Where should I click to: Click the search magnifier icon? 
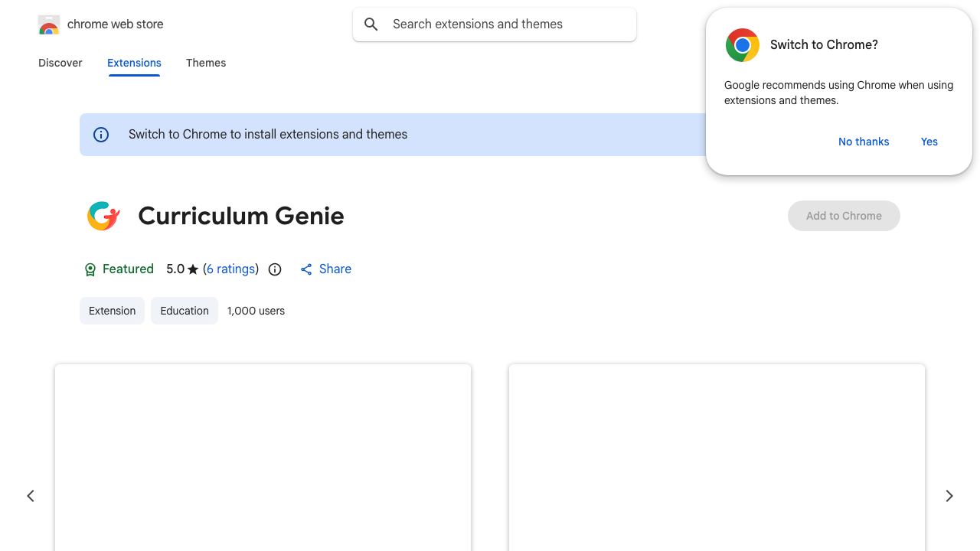tap(371, 24)
